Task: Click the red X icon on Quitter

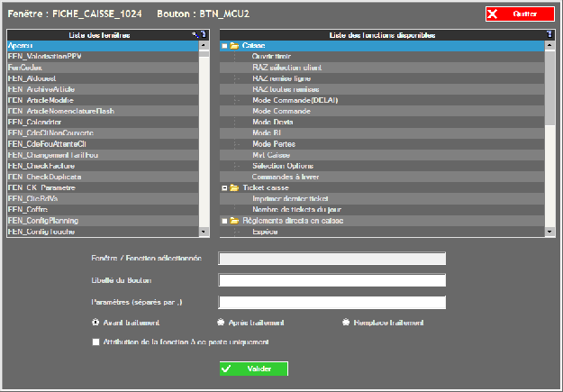Action: (x=494, y=14)
